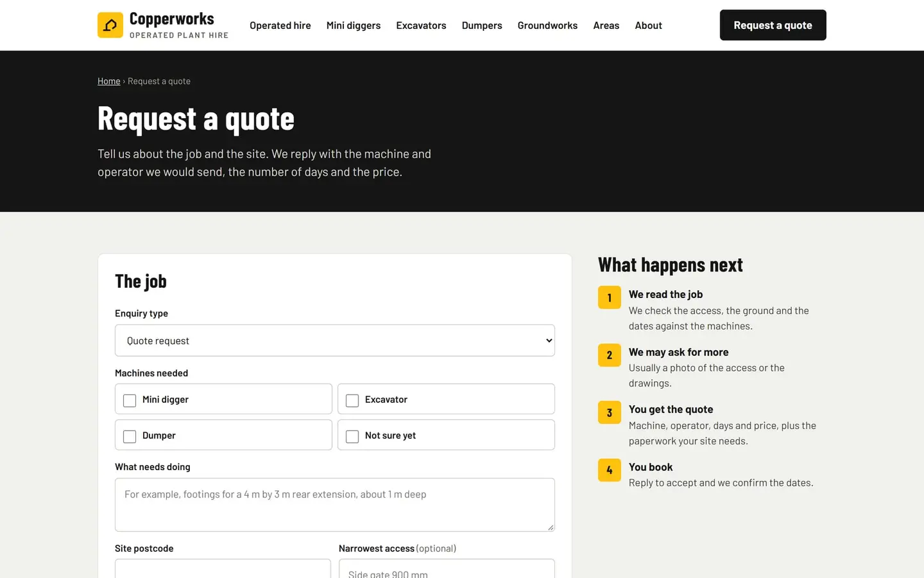Click the Request a quote button
Image resolution: width=924 pixels, height=578 pixels.
773,25
